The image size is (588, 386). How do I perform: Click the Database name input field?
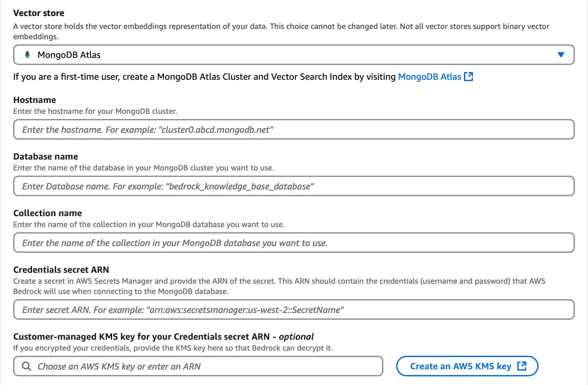point(294,186)
